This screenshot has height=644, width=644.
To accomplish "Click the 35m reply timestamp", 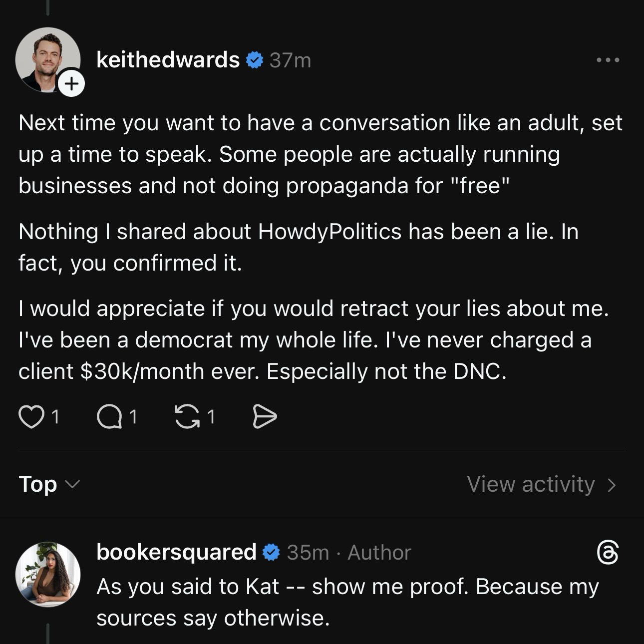I will click(308, 553).
